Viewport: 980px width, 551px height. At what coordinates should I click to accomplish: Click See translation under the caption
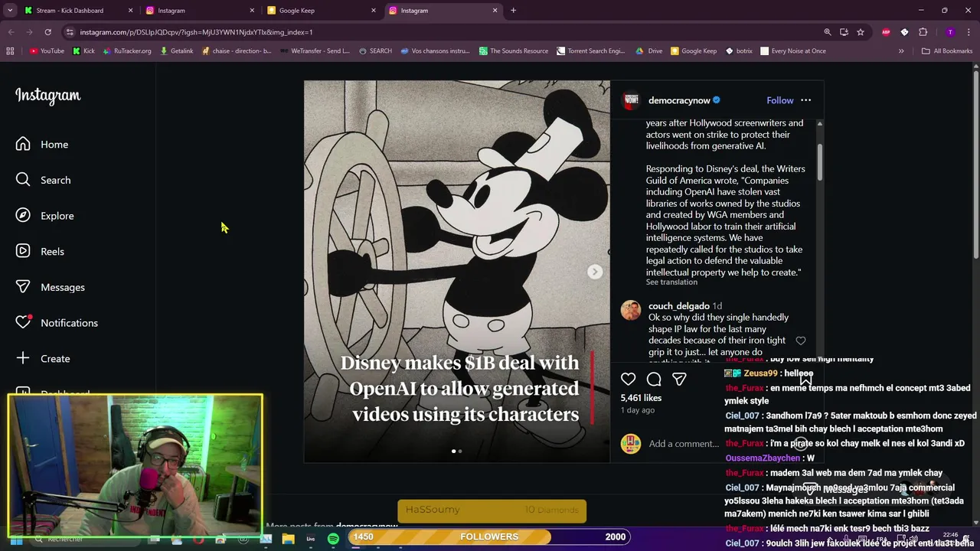671,282
